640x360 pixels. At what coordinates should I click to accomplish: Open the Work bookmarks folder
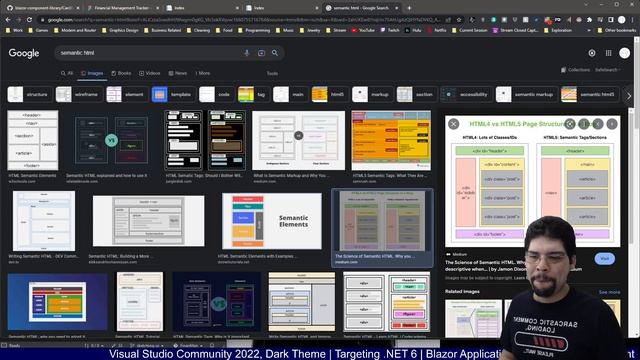[x=14, y=30]
